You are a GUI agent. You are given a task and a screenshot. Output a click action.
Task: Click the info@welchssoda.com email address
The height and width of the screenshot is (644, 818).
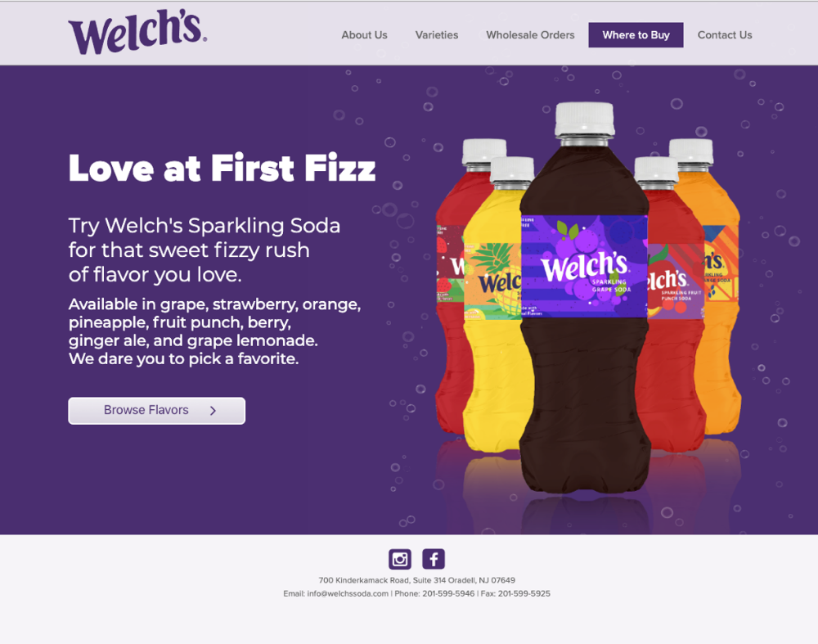pos(348,593)
